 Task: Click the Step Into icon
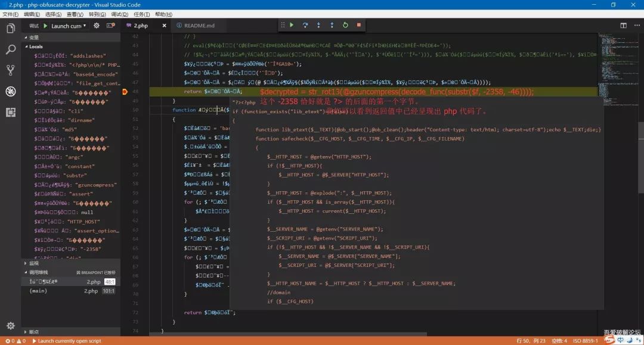click(x=318, y=25)
